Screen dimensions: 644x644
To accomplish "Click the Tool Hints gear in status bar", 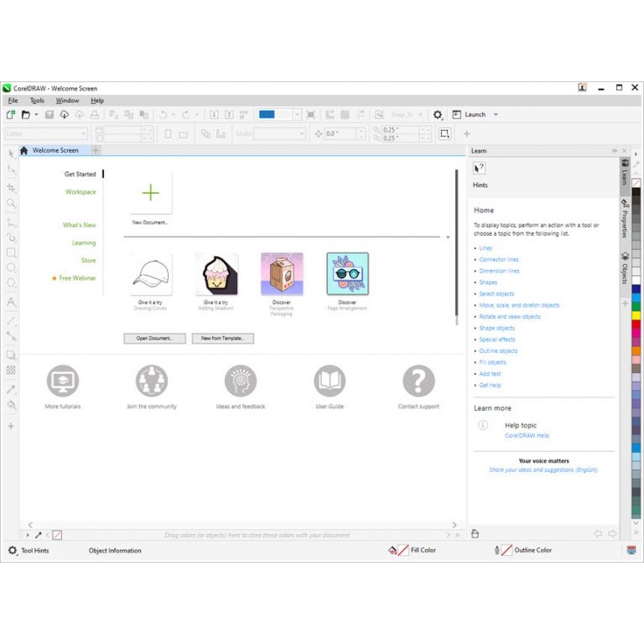I will point(13,551).
